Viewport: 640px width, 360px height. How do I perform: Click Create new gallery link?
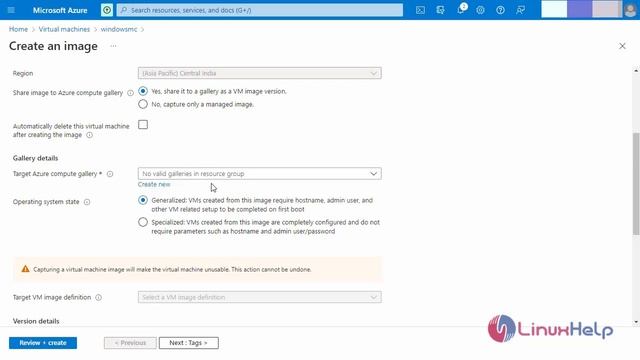pyautogui.click(x=154, y=184)
